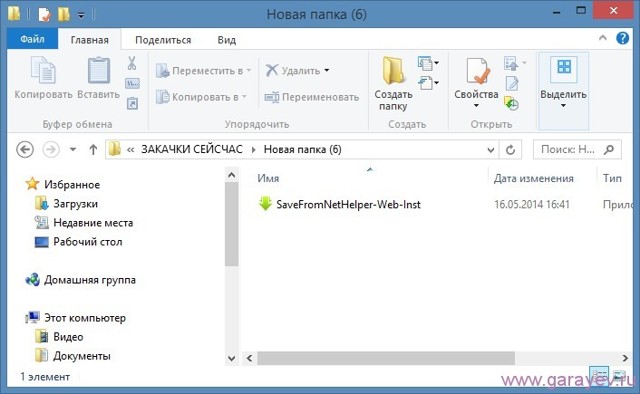640x394 pixels.
Task: Open the Quick Access Toolbar customize dropdown
Action: pos(81,16)
